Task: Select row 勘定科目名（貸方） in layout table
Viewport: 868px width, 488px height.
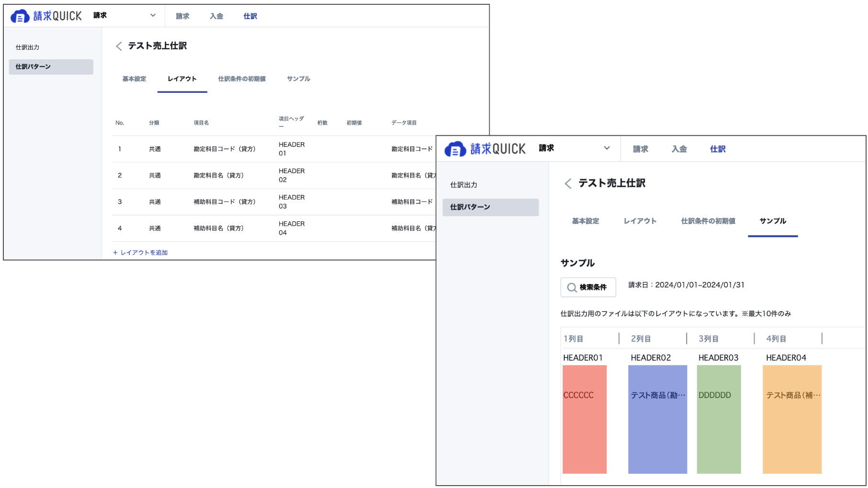Action: (x=274, y=176)
